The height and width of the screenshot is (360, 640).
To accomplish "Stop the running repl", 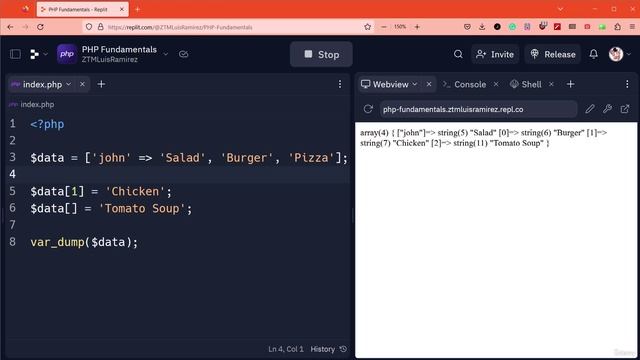I will [321, 54].
